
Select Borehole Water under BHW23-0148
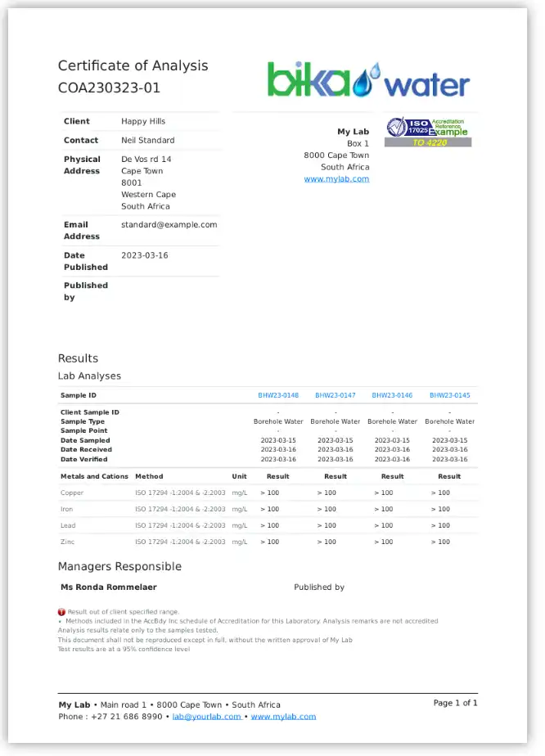click(278, 421)
